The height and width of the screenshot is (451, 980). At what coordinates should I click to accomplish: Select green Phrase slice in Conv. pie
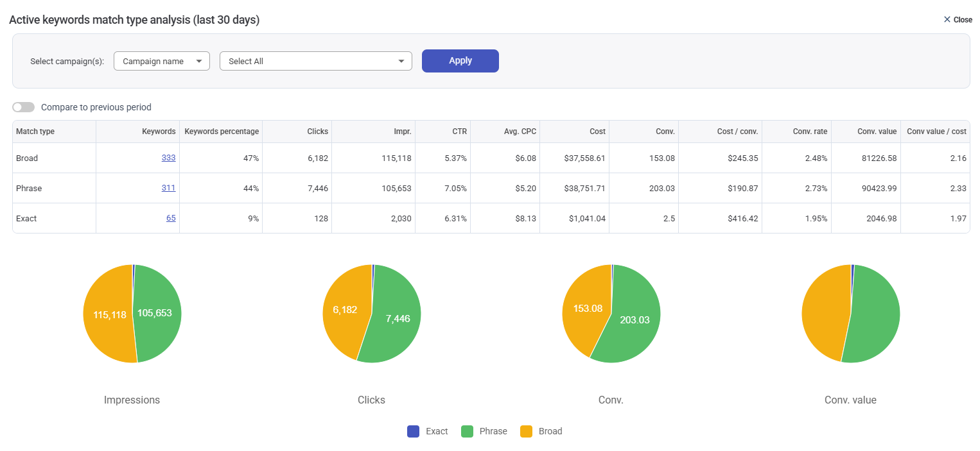pos(636,327)
